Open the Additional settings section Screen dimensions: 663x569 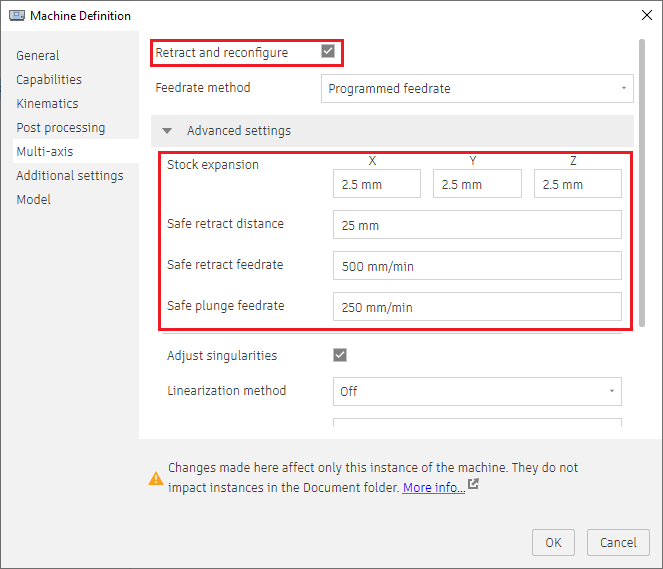click(70, 175)
